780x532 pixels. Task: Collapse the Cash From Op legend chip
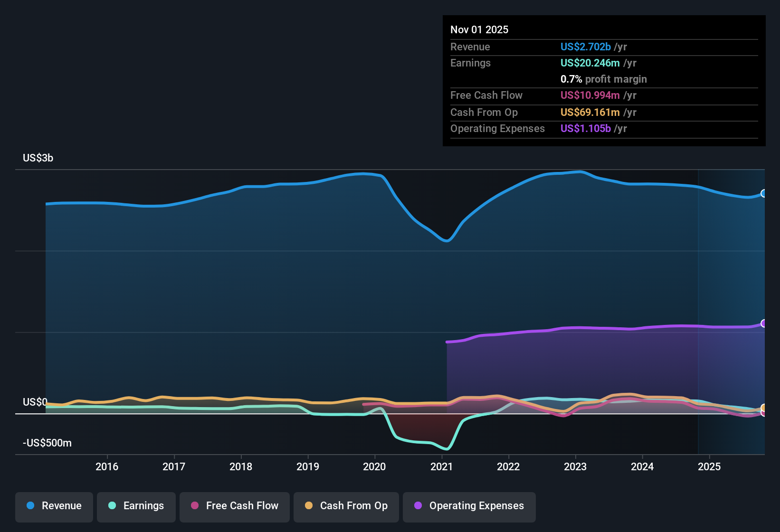click(346, 506)
